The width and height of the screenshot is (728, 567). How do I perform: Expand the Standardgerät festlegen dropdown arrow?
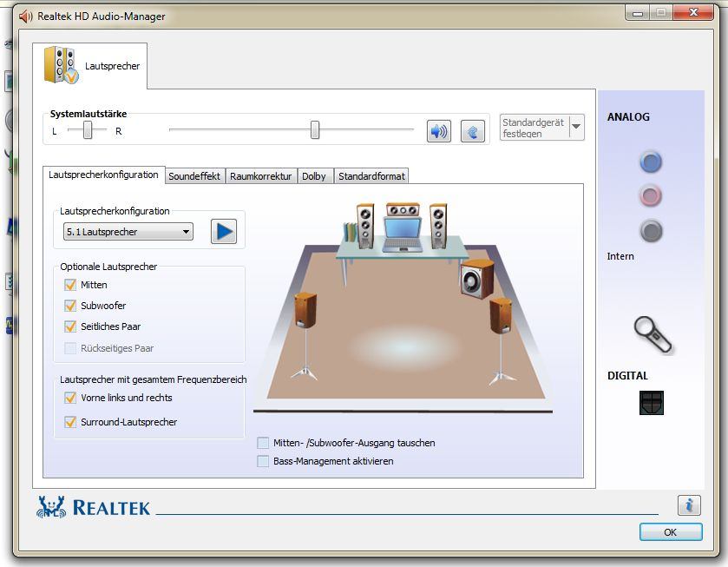click(x=576, y=127)
